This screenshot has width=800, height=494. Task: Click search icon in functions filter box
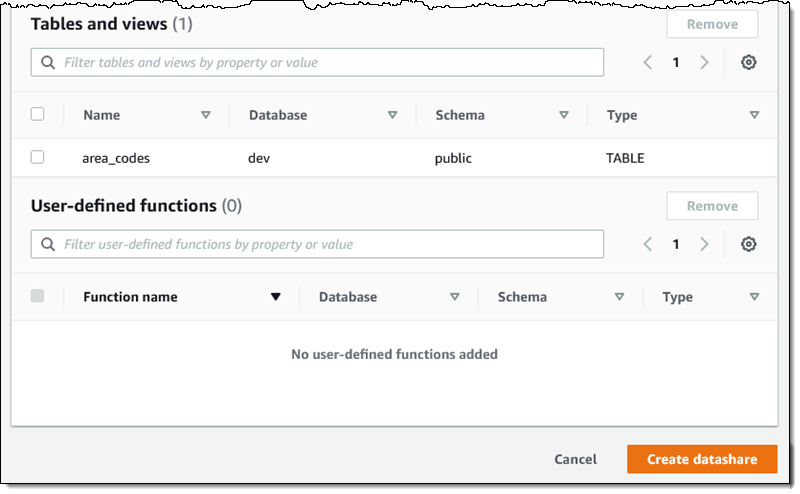point(48,244)
